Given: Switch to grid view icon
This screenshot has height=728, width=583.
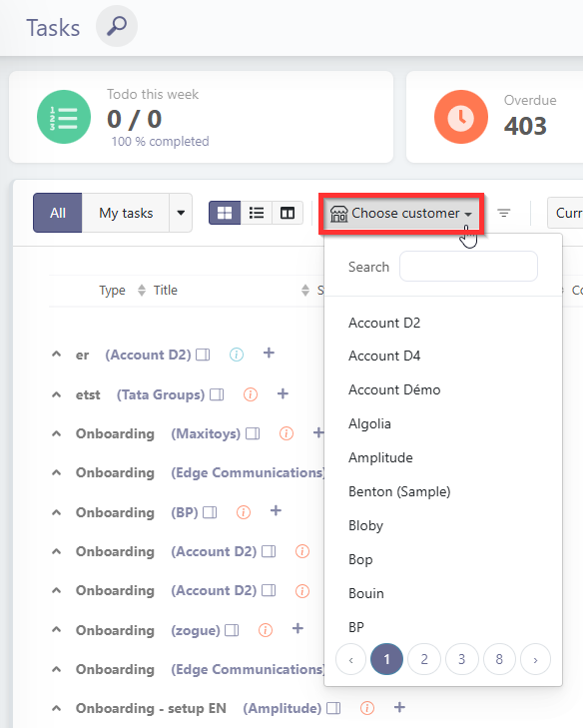Looking at the screenshot, I should (225, 213).
